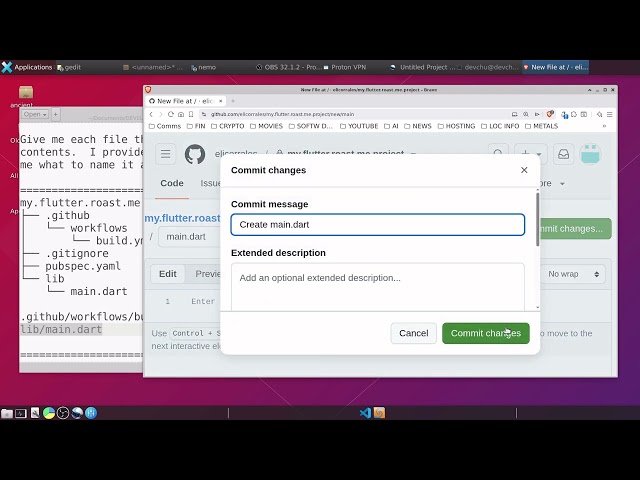This screenshot has height=480, width=640.
Task: Click the Extended description text area
Action: pyautogui.click(x=378, y=287)
